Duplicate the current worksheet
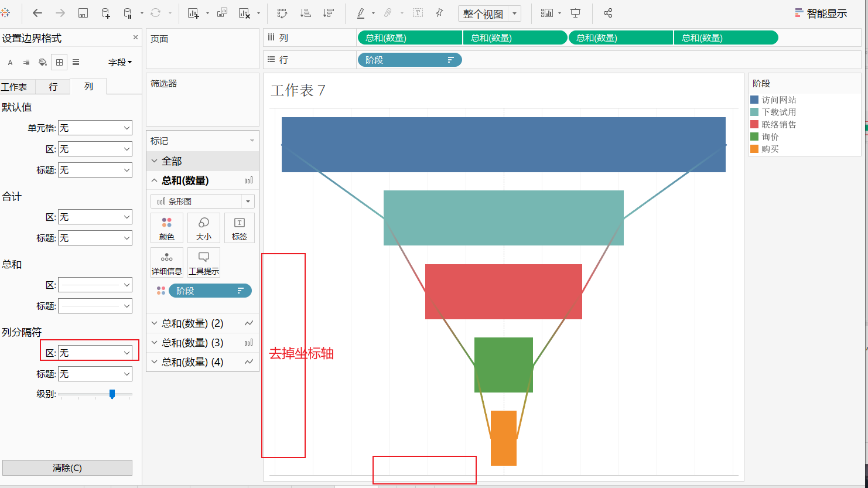 (223, 13)
